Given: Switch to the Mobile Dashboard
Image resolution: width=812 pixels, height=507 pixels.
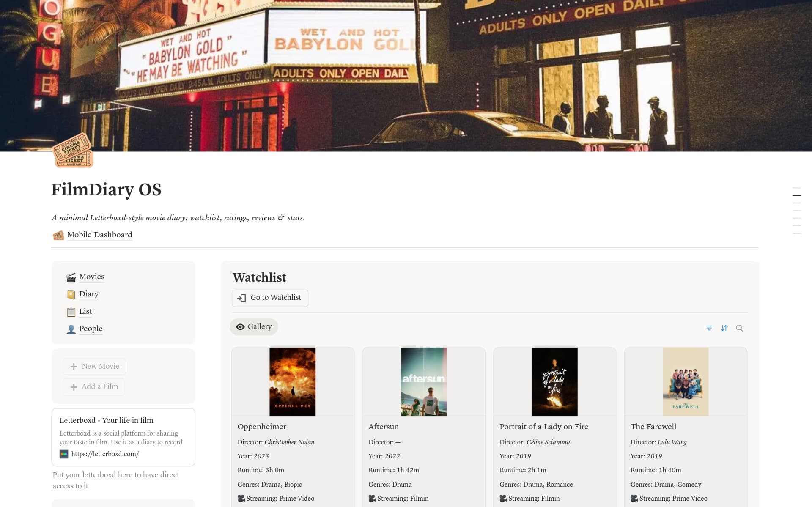Looking at the screenshot, I should click(x=99, y=235).
